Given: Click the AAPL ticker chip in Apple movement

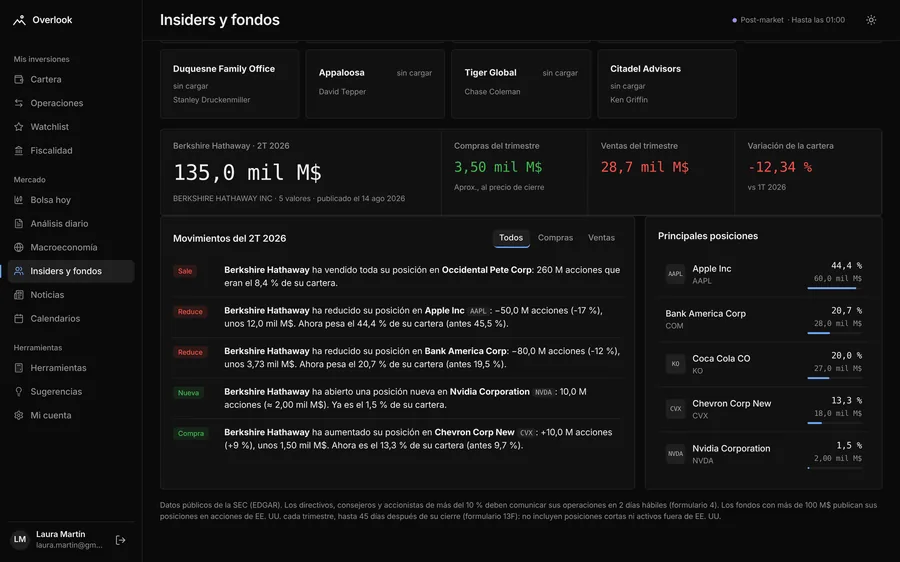Looking at the screenshot, I should [478, 311].
